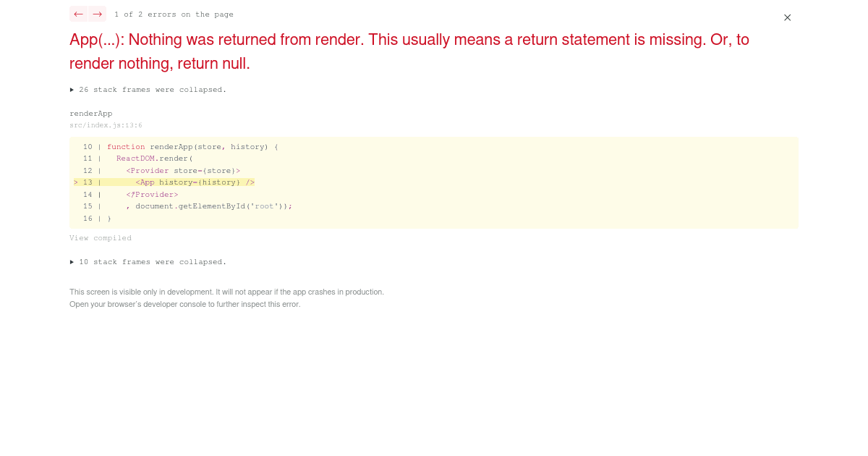The height and width of the screenshot is (456, 868).
Task: Click the 1 of 2 errors counter text
Action: [174, 14]
